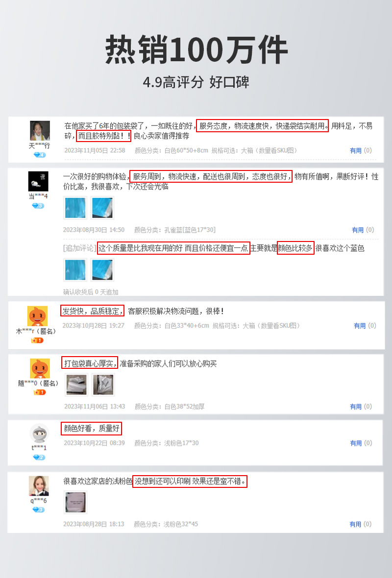Click the orange anonymous avatar of 木***r
The height and width of the screenshot is (578, 392).
[x=37, y=316]
